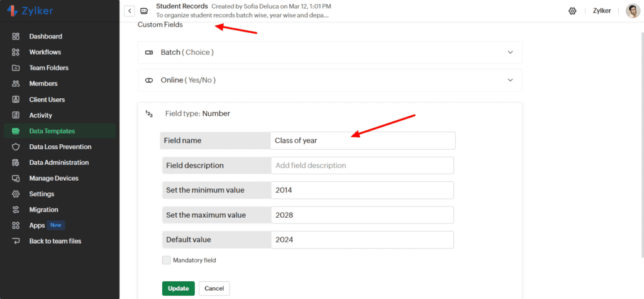
Task: Click the back chevron button in header
Action: point(130,11)
